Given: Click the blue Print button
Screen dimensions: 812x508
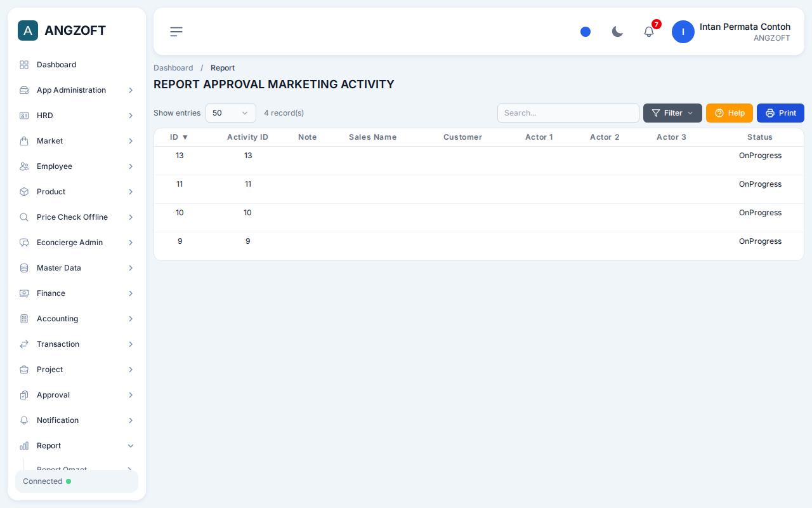Looking at the screenshot, I should 780,113.
